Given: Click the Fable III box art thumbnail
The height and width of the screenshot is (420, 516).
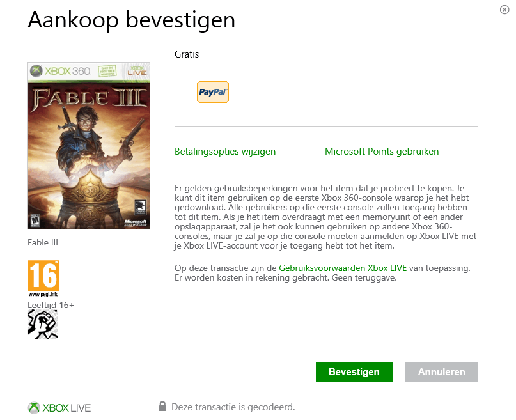Looking at the screenshot, I should (89, 145).
